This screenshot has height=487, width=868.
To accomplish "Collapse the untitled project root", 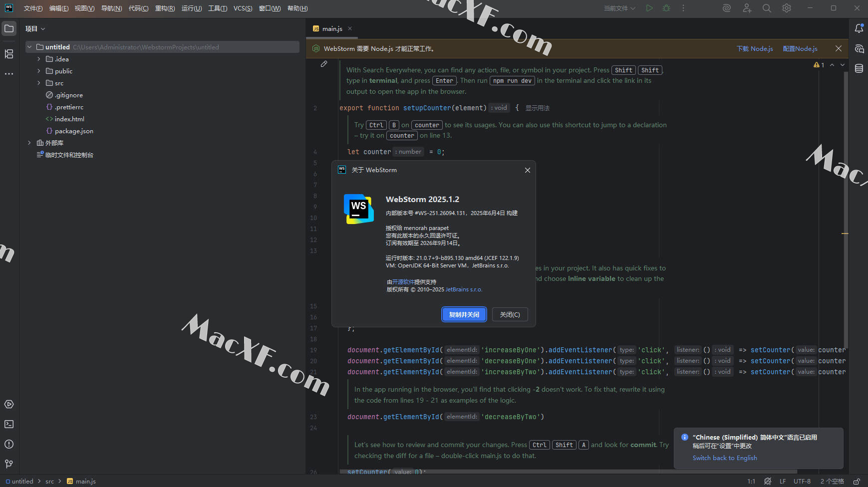I will tap(29, 47).
